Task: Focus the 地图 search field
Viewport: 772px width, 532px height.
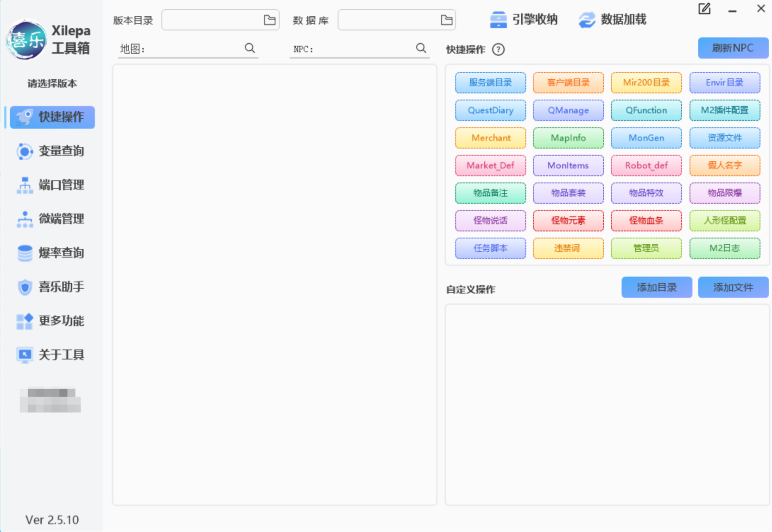Action: click(x=188, y=49)
